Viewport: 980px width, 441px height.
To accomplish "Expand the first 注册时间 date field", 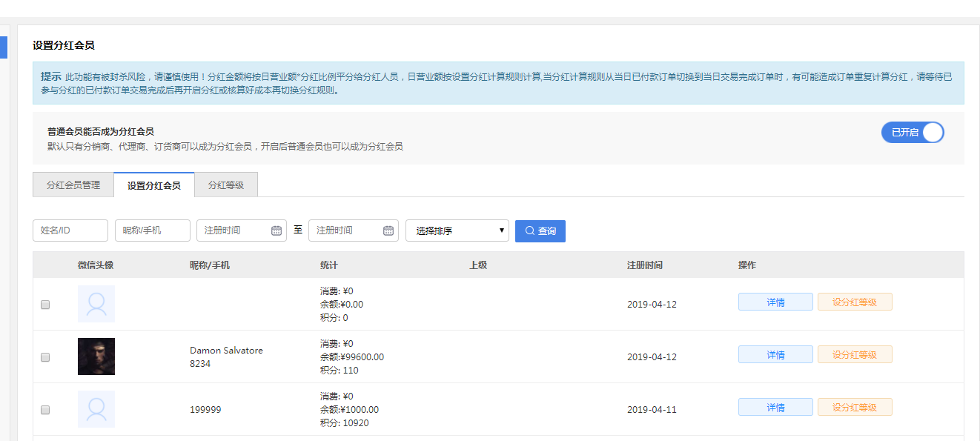I will 242,230.
